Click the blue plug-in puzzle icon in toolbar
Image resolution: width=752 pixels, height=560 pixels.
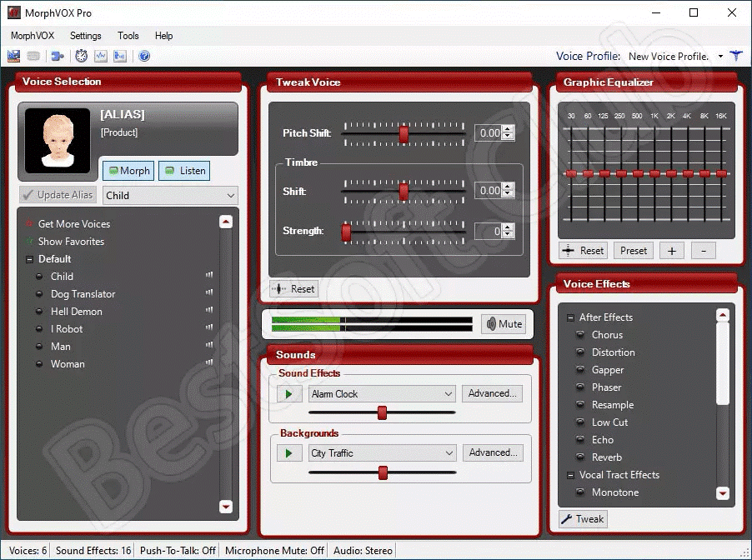pyautogui.click(x=57, y=56)
